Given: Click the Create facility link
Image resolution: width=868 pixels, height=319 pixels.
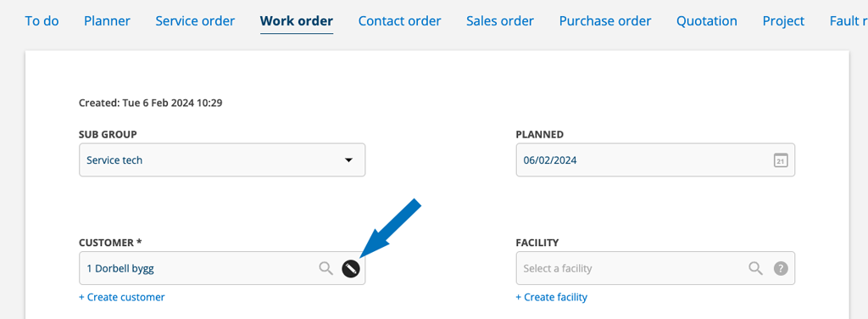Looking at the screenshot, I should pos(551,298).
